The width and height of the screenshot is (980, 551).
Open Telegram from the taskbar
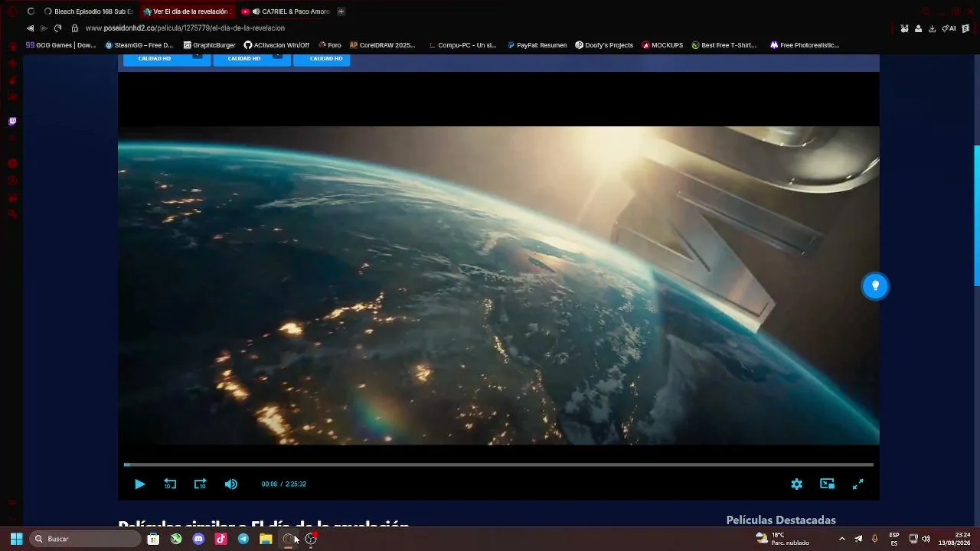(x=243, y=539)
